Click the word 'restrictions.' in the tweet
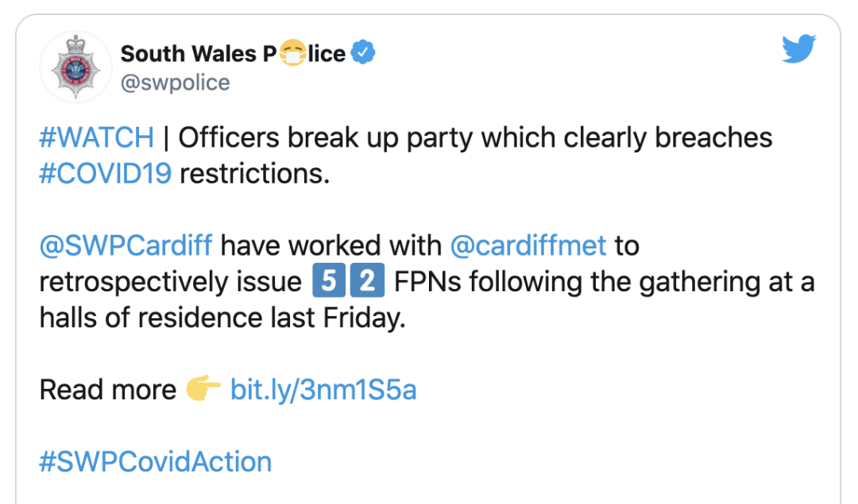This screenshot has width=858, height=504. coord(254,173)
